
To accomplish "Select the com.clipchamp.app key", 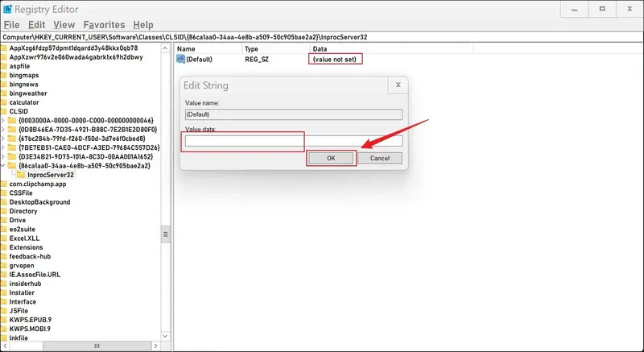I will [37, 184].
